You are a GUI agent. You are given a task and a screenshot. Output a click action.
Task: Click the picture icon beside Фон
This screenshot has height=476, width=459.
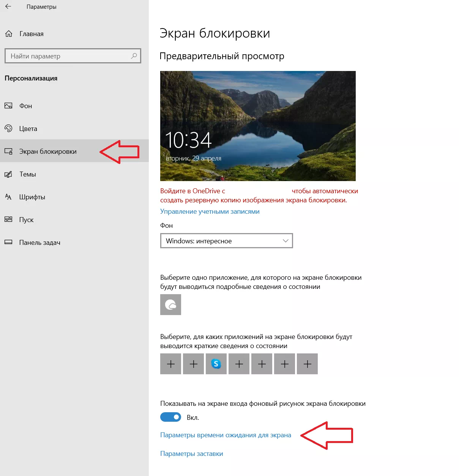(x=8, y=106)
